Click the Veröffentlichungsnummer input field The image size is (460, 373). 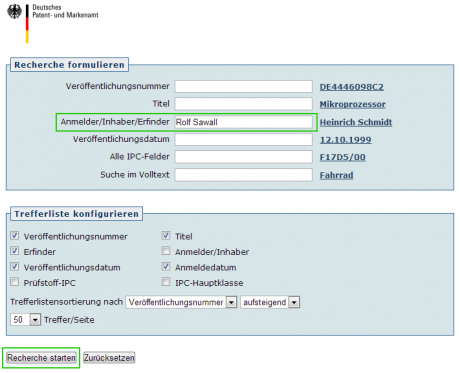coord(243,87)
